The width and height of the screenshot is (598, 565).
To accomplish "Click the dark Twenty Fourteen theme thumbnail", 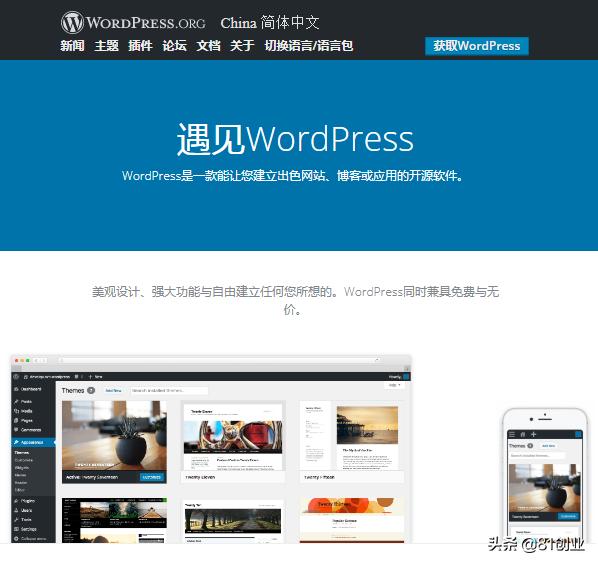I will point(114,520).
